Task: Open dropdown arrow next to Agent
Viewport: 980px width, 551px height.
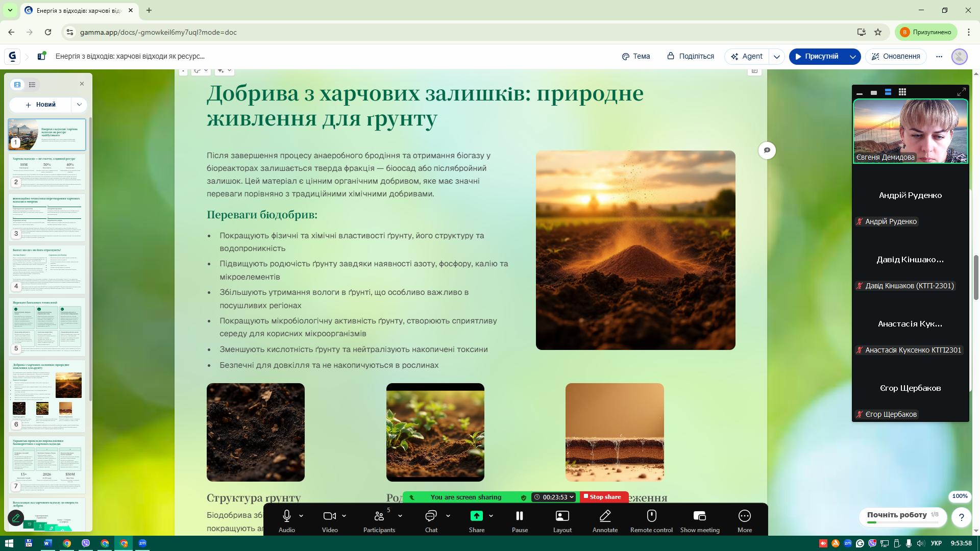Action: point(776,57)
